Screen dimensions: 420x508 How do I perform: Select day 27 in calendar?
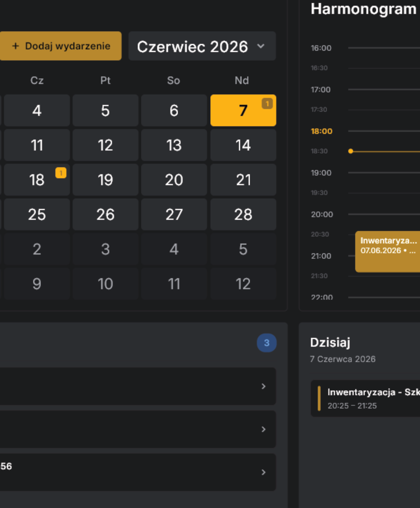(174, 214)
